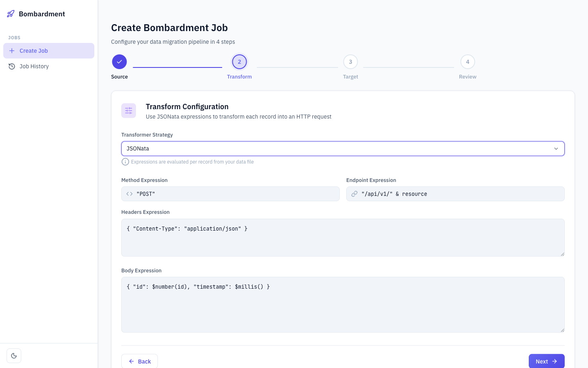588x368 pixels.
Task: Click the history clock icon beside Job History
Action: [x=12, y=66]
